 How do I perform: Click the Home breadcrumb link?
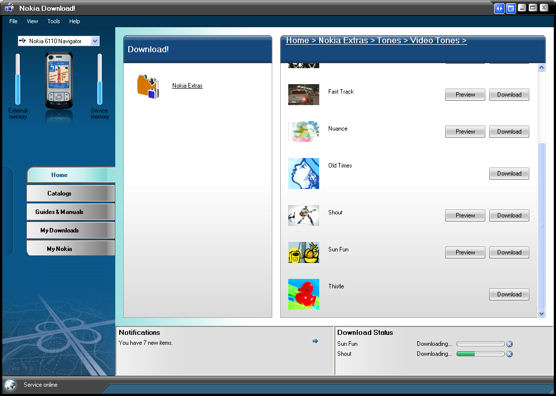click(298, 40)
